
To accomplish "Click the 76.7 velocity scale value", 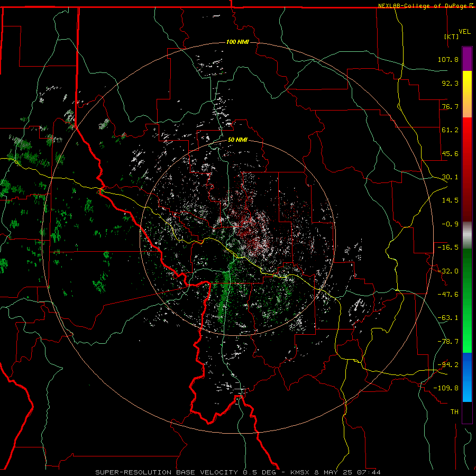I will click(x=450, y=106).
